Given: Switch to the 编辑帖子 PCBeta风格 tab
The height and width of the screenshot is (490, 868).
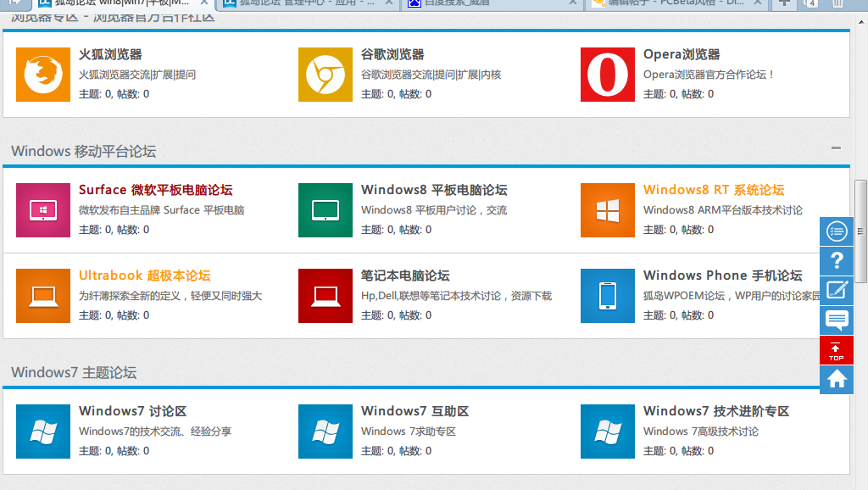Looking at the screenshot, I should click(676, 3).
